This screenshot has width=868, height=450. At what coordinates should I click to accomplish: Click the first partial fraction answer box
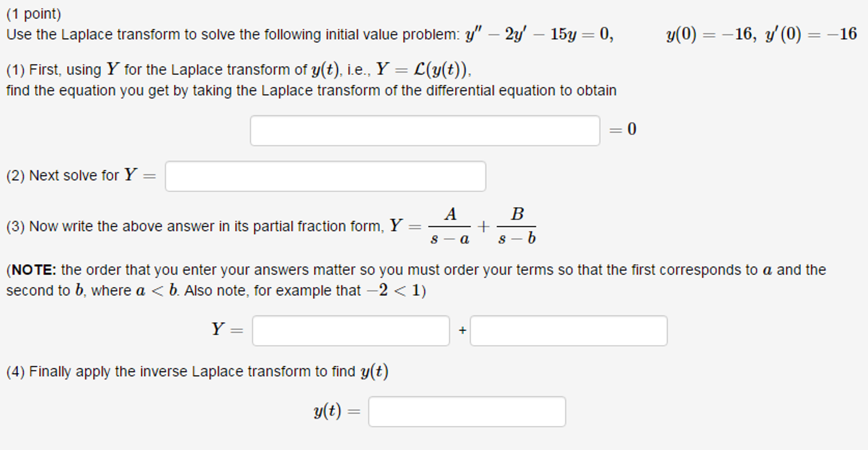tap(351, 330)
